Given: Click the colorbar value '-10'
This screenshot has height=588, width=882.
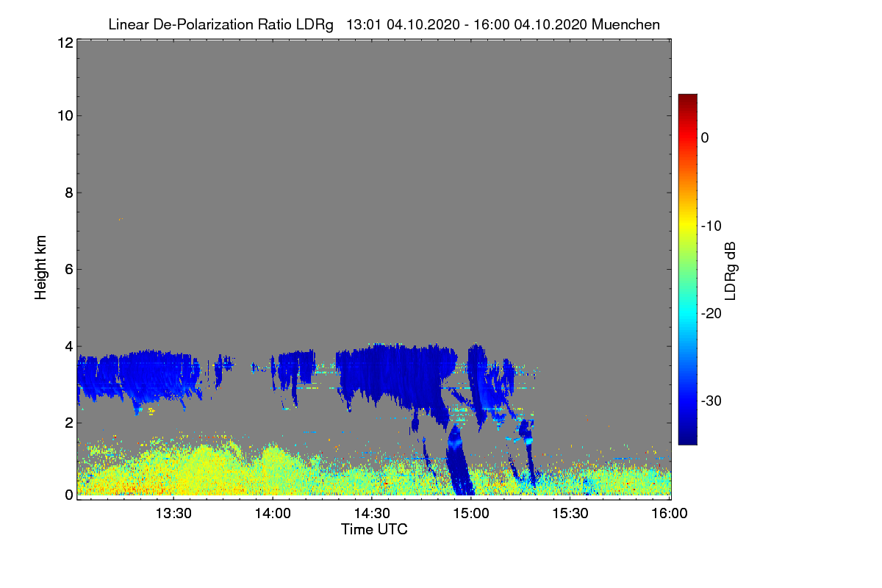Looking at the screenshot, I should coord(711,226).
